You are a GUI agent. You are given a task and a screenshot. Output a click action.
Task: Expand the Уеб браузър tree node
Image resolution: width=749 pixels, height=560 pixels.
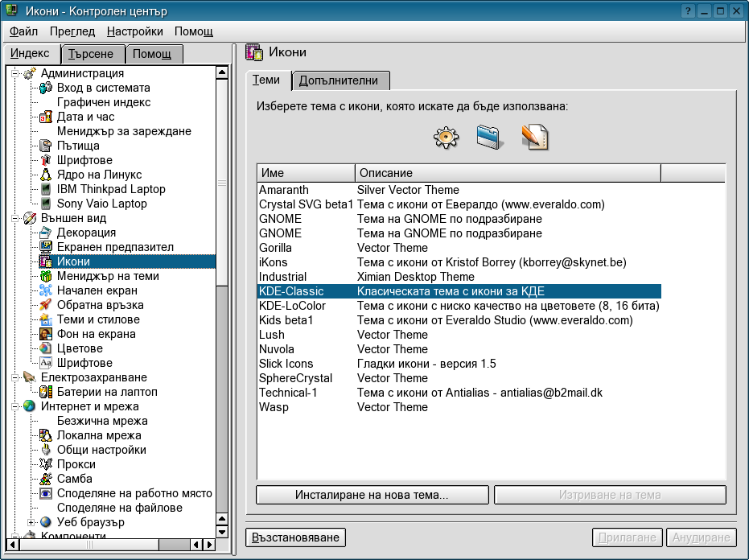(31, 522)
